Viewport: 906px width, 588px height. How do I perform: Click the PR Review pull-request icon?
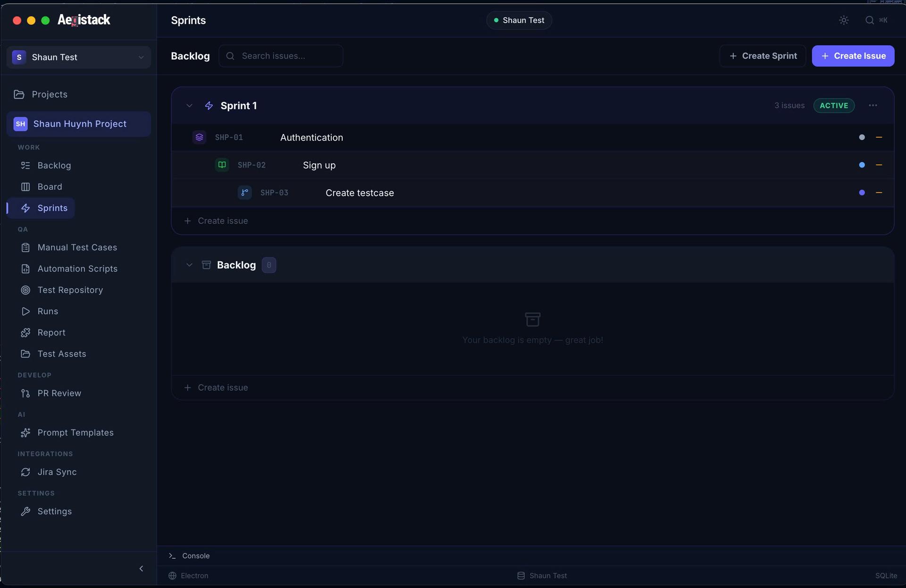pyautogui.click(x=25, y=393)
